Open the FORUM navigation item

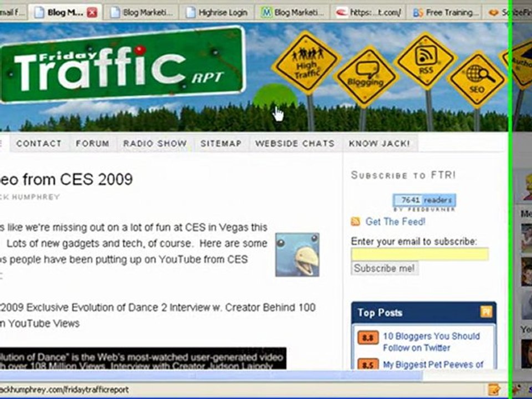click(x=93, y=144)
